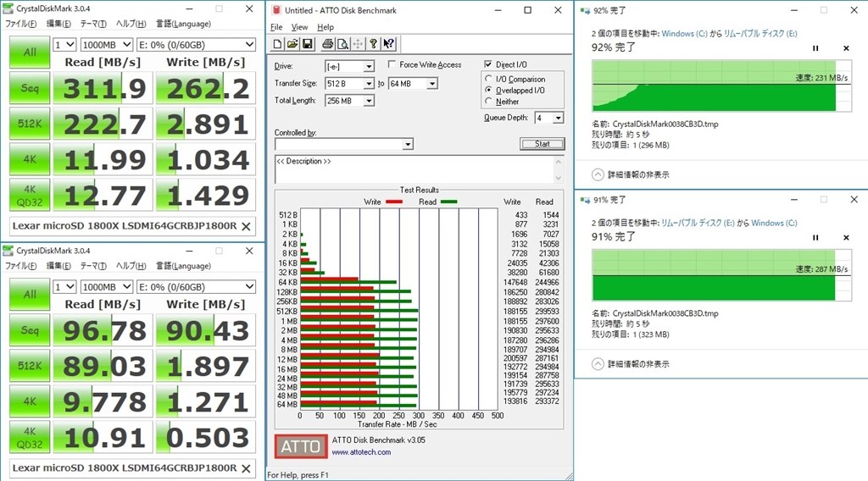868x481 pixels.
Task: Collapse details in the 91% transfer window
Action: pos(598,364)
